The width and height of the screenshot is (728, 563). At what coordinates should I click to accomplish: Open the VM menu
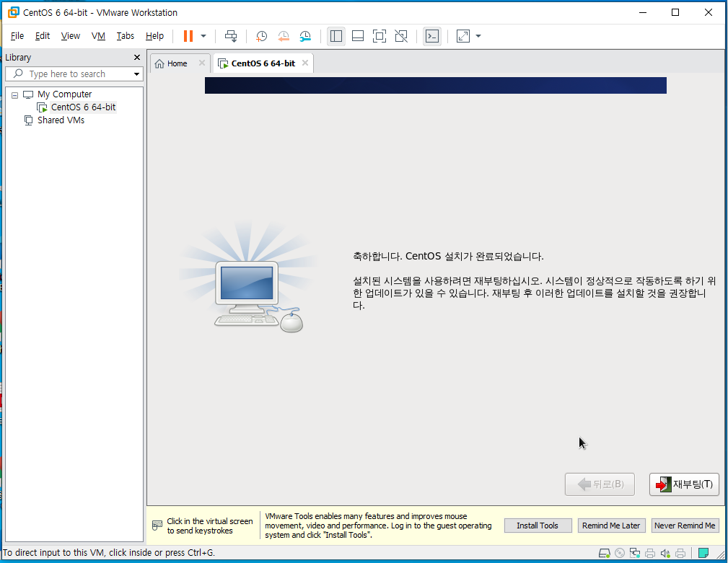98,36
